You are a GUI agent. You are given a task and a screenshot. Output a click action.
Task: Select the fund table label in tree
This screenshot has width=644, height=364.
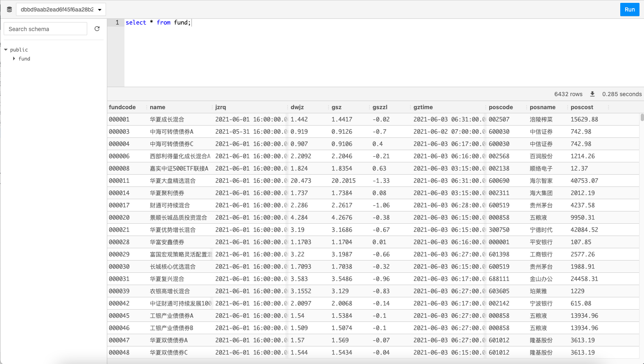click(24, 58)
